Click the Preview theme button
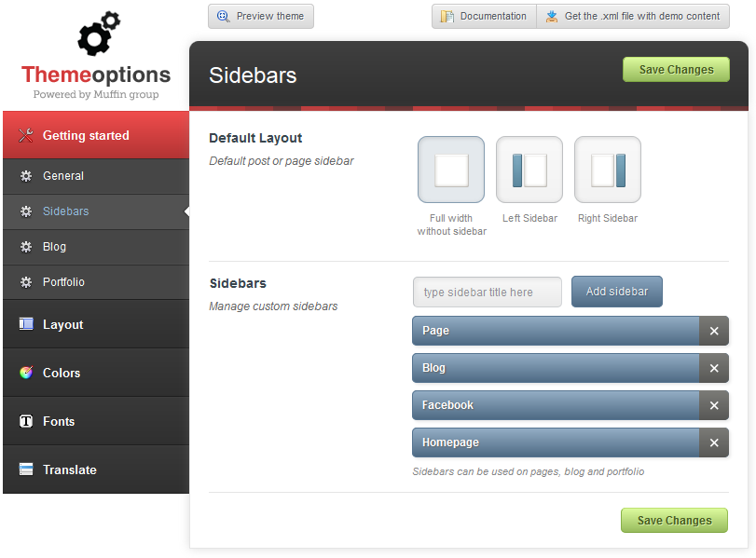The height and width of the screenshot is (558, 756). pyautogui.click(x=261, y=16)
